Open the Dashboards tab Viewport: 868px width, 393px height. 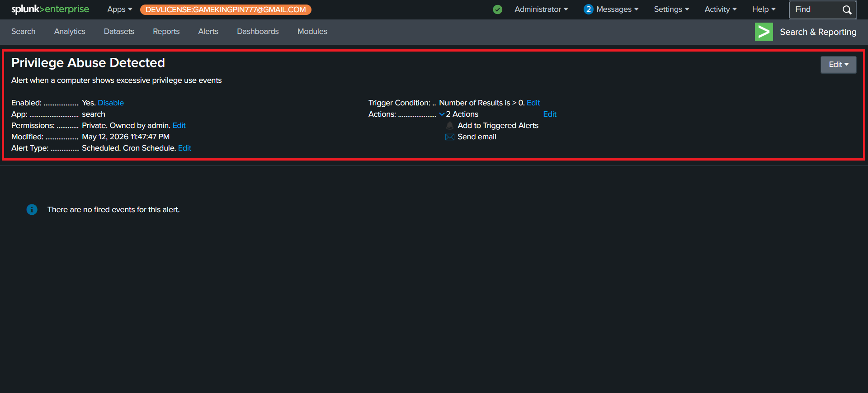coord(258,32)
